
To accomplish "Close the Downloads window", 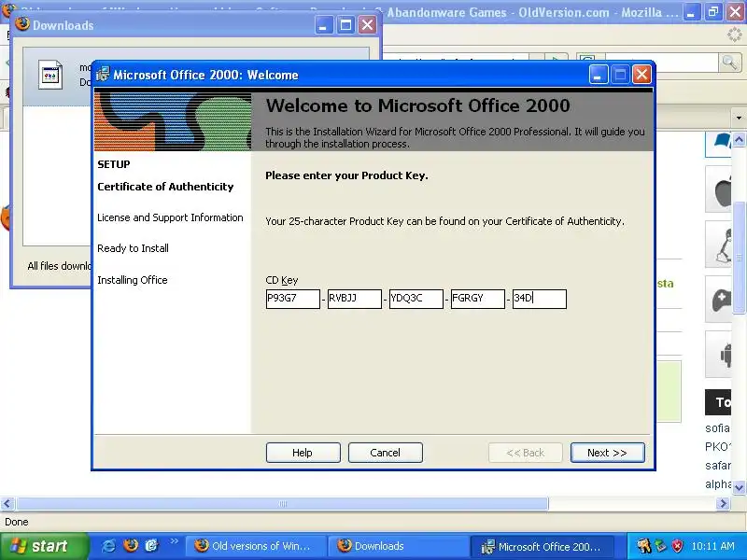I will coord(367,25).
